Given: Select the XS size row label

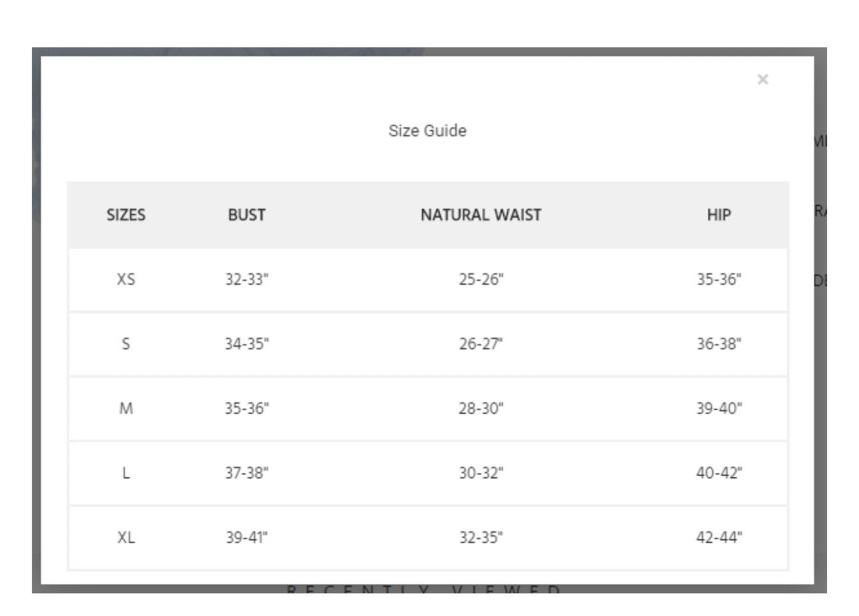Looking at the screenshot, I should [x=126, y=280].
